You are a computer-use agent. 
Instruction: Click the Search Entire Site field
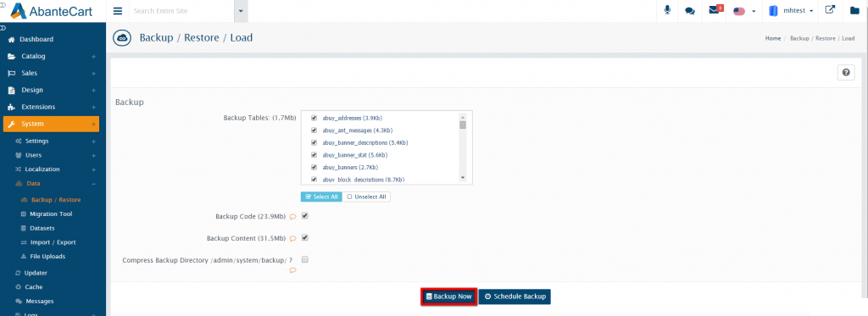click(x=181, y=11)
